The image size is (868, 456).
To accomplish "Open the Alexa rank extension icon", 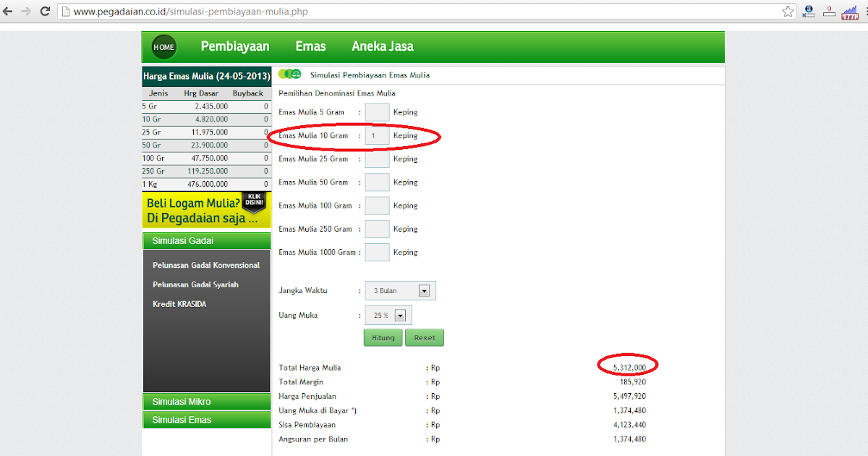I will [809, 12].
